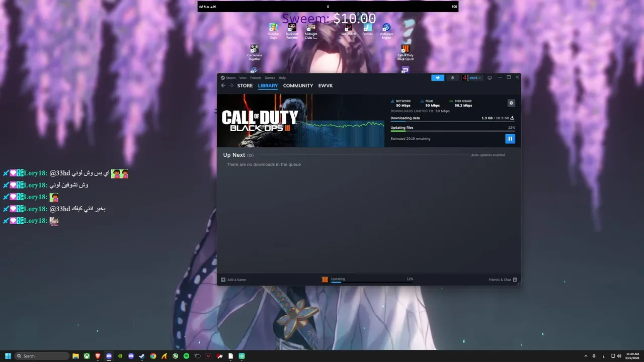Expand the ewvk account dropdown
This screenshot has width=644, height=362.
click(475, 78)
